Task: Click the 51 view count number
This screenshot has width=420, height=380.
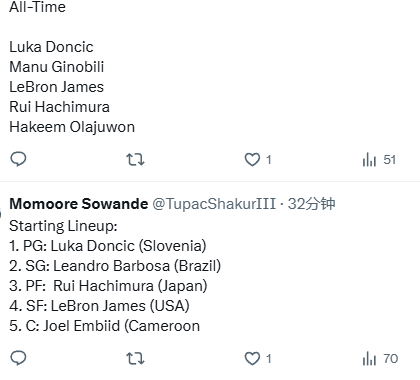Action: (389, 160)
